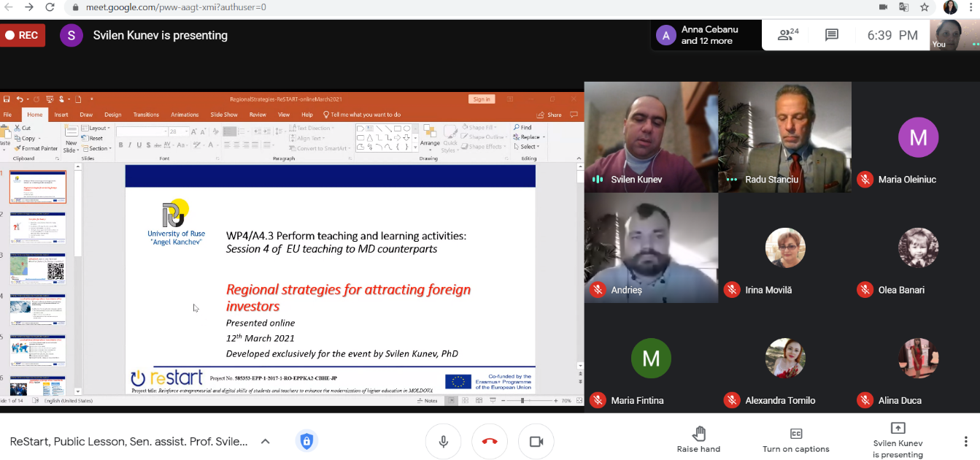Viewport: 980px width, 460px height.
Task: Open the Section dropdown
Action: [96, 148]
